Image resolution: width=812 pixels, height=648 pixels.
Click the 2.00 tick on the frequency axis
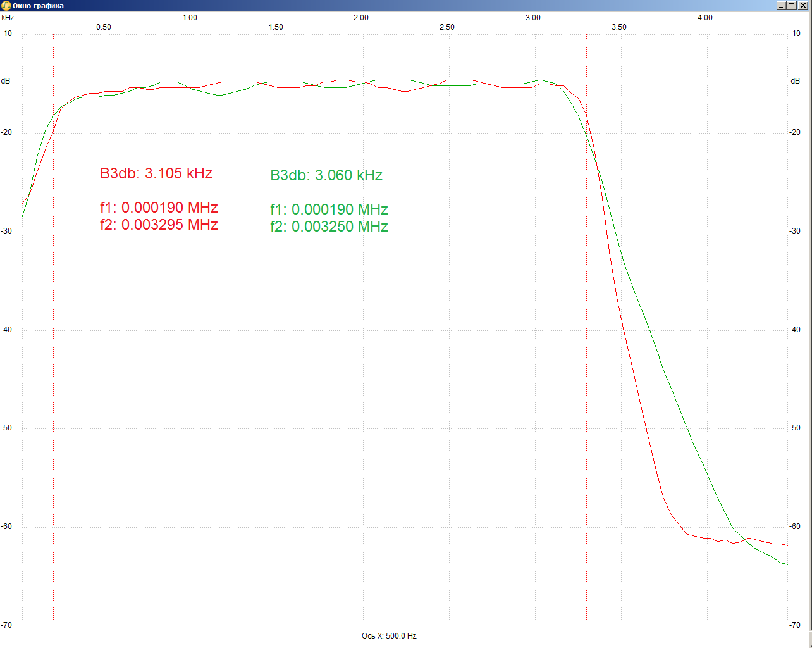point(361,18)
